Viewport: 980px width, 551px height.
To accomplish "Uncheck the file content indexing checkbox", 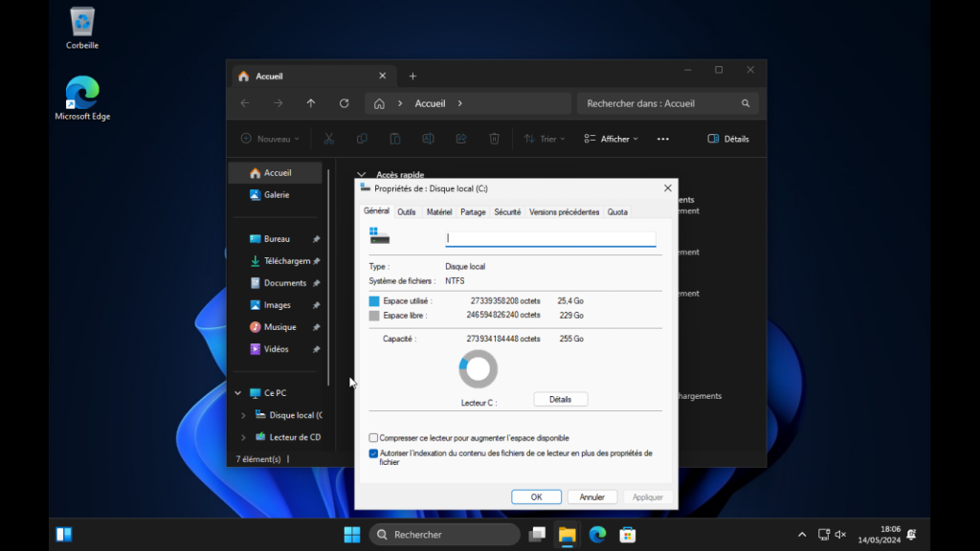I will click(x=374, y=453).
